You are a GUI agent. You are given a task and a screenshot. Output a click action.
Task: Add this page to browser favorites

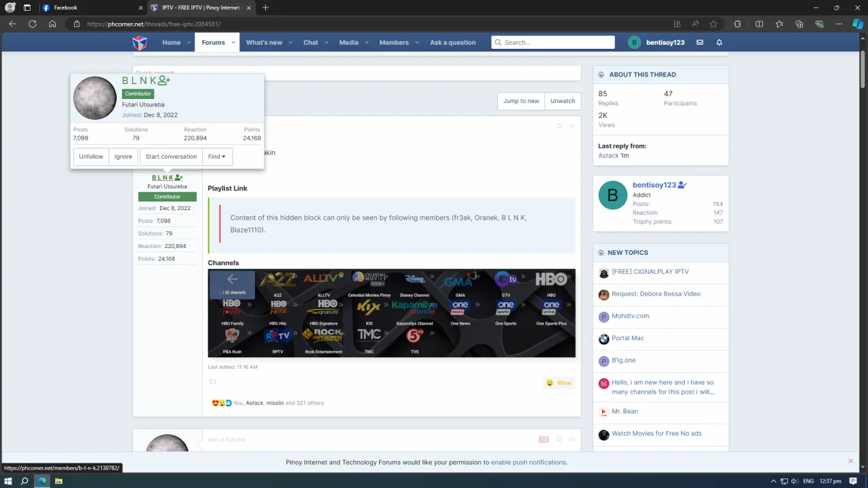click(713, 24)
